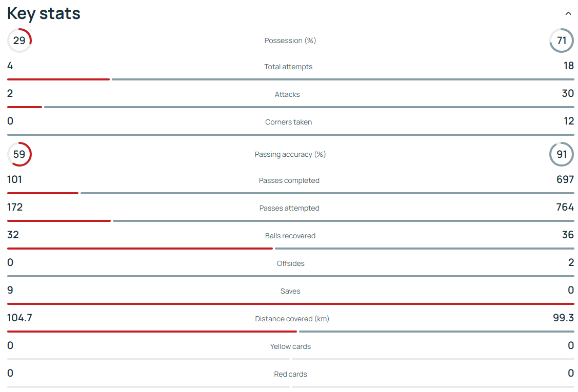Click the Total attempts value 4
Image resolution: width=578 pixels, height=392 pixels.
10,66
